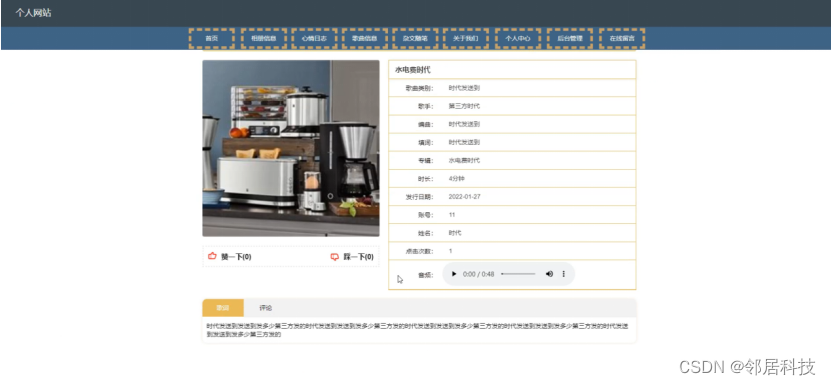Open the audio player more options menu

[x=564, y=274]
